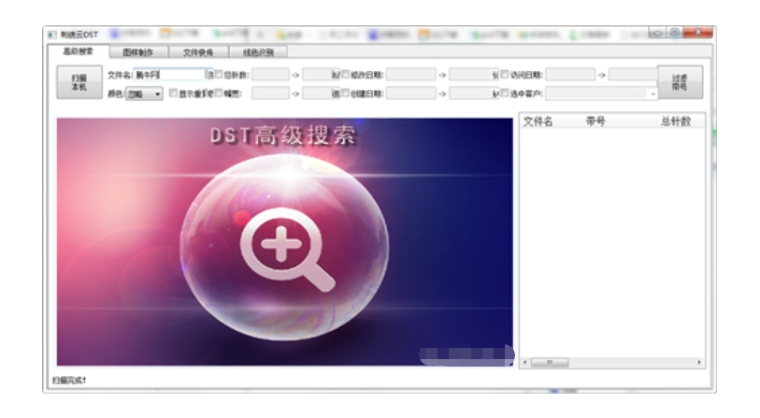Screen dimensions: 760x418
Task: Click the scroll right arrow in the results list
Action: (699, 361)
